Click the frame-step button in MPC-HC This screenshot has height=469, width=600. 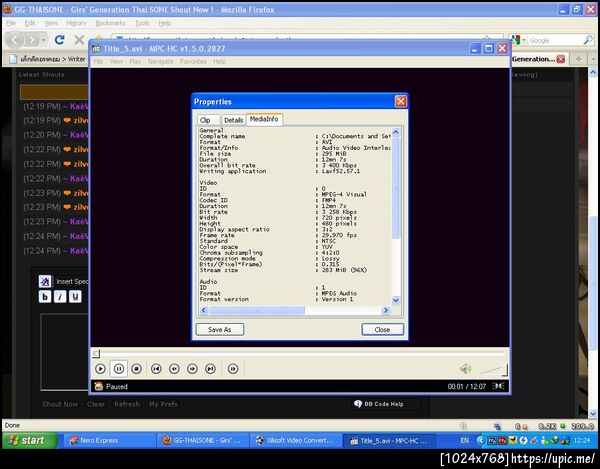(233, 369)
